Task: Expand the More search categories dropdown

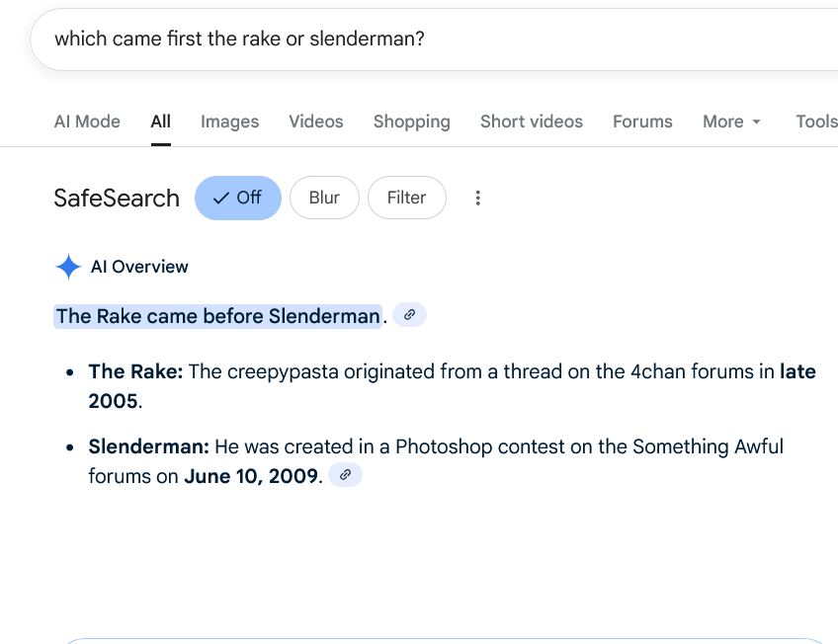Action: point(731,121)
